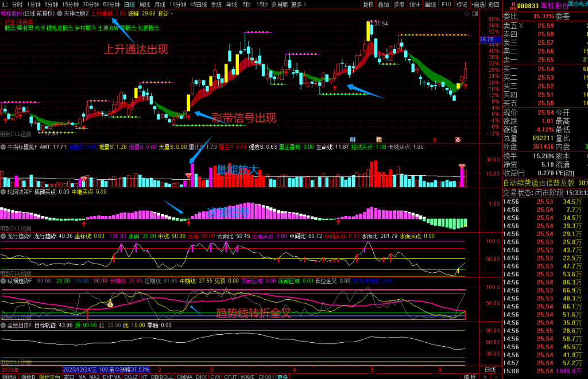Switch to the 周线 period tab
The image size is (588, 379).
(145, 5)
